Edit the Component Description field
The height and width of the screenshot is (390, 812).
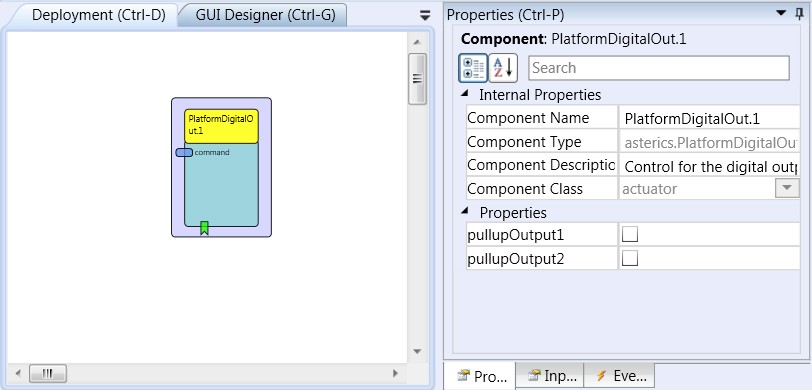point(710,166)
